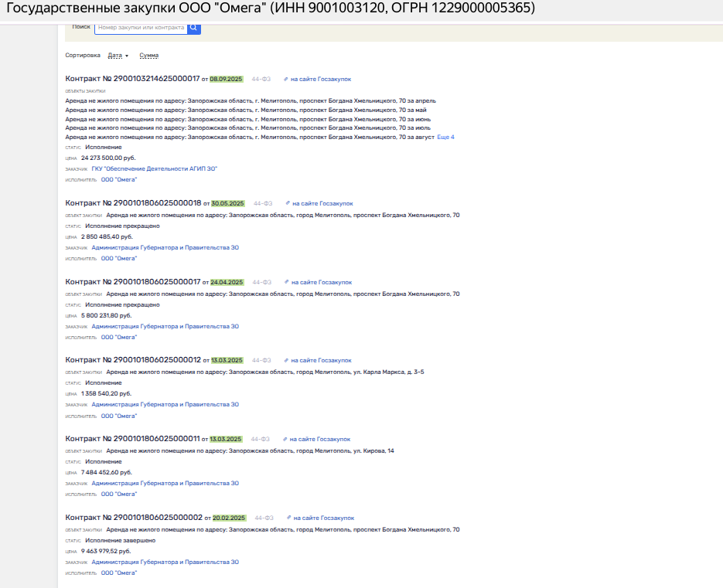Viewport: 723px width, 588px height.
Task: Expand the 'Еще 4' hidden purchase items
Action: [x=445, y=137]
